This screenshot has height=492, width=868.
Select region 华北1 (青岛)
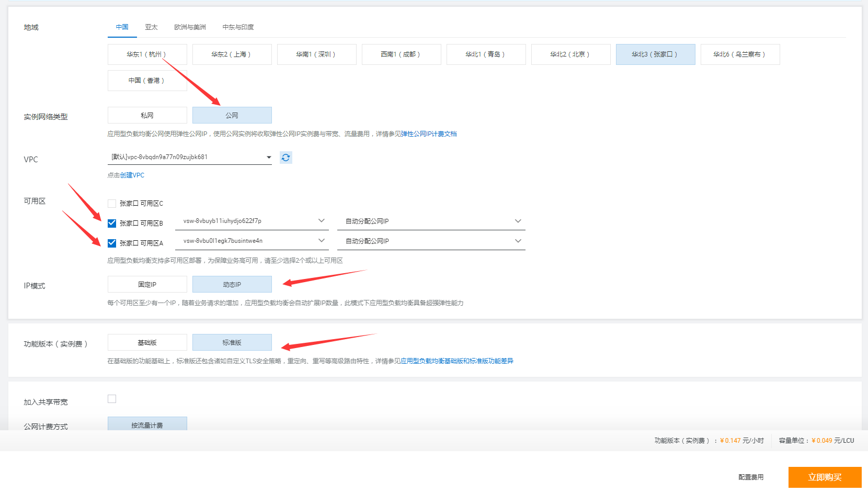pos(486,54)
